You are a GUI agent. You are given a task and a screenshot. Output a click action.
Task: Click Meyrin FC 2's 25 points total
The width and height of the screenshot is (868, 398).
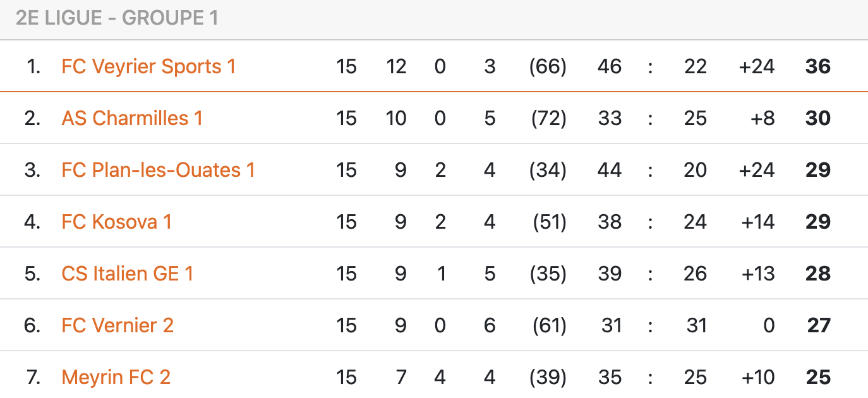coord(817,377)
